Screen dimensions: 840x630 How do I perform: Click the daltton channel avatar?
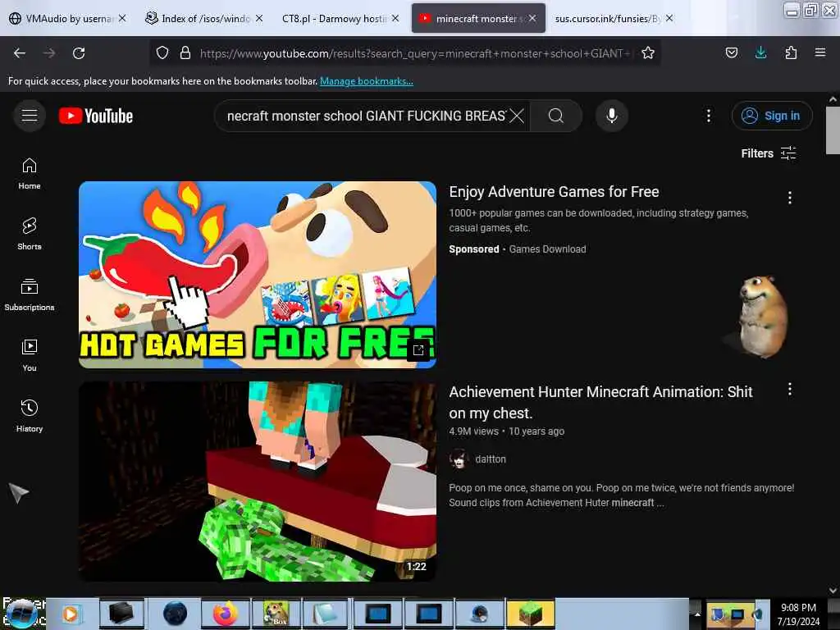point(459,459)
